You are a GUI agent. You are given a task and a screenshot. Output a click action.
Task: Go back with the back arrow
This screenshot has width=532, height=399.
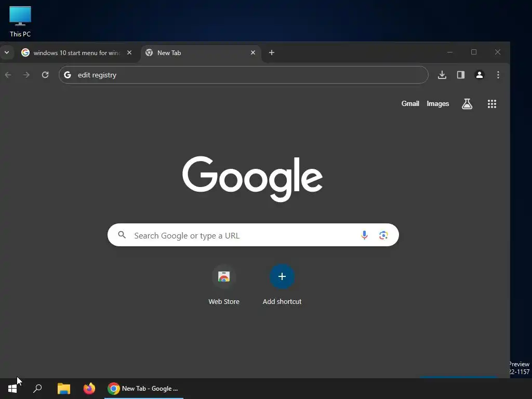click(x=8, y=75)
